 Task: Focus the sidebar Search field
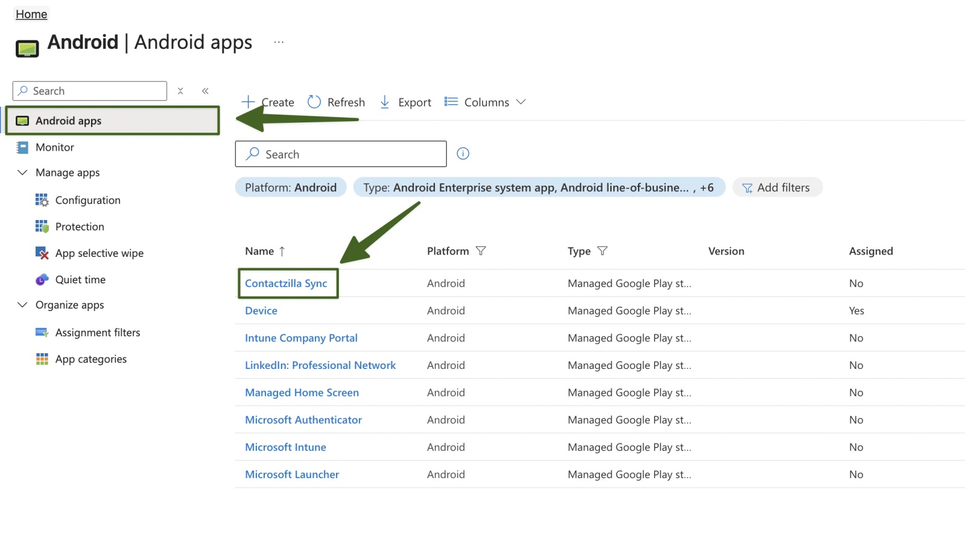(90, 91)
